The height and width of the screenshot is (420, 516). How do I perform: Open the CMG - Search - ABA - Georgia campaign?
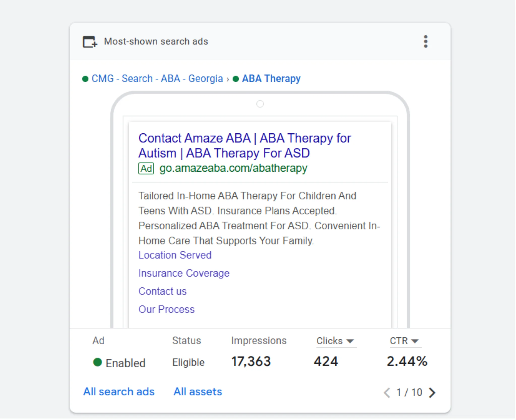[x=157, y=79]
